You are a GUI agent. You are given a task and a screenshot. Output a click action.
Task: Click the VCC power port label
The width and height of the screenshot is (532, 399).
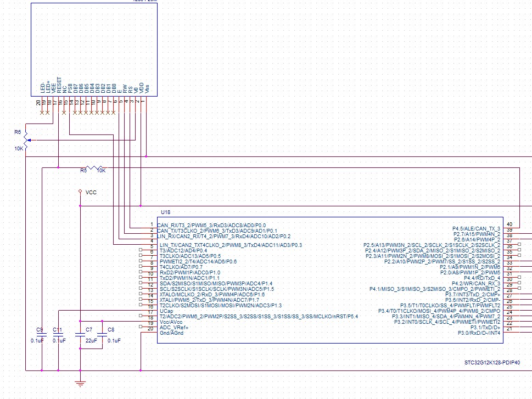pos(91,193)
